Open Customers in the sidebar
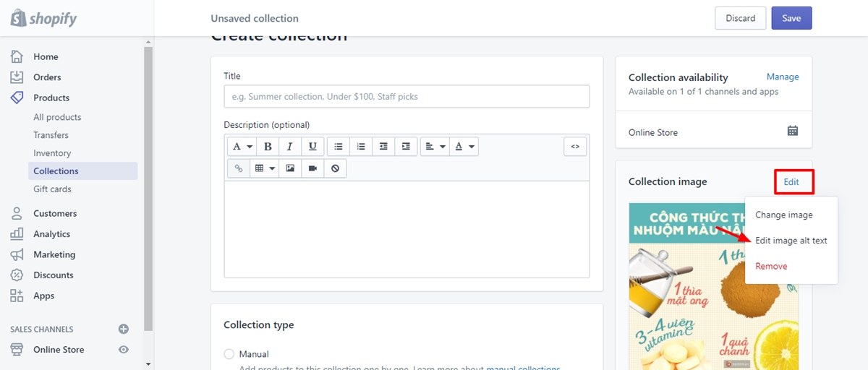 coord(55,213)
